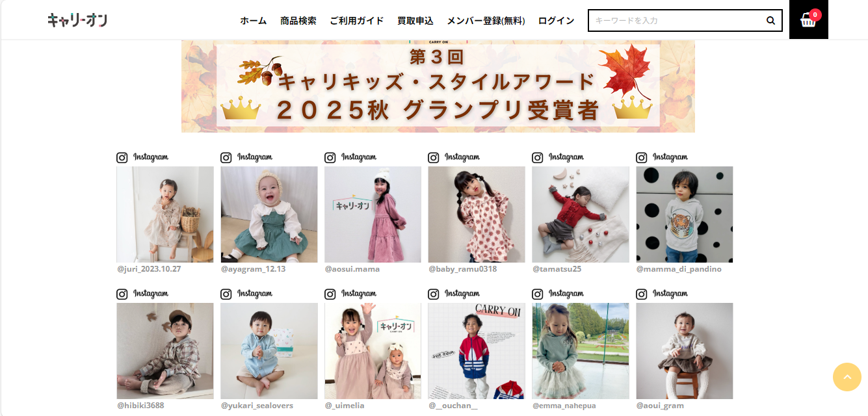
Task: Click the @yukari_sealovers username link
Action: (x=257, y=406)
